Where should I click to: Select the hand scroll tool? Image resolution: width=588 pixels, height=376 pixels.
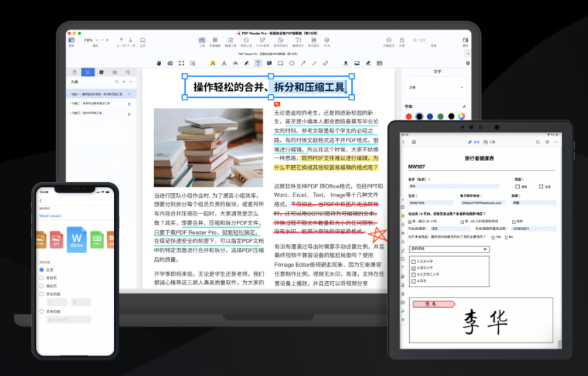point(159,63)
